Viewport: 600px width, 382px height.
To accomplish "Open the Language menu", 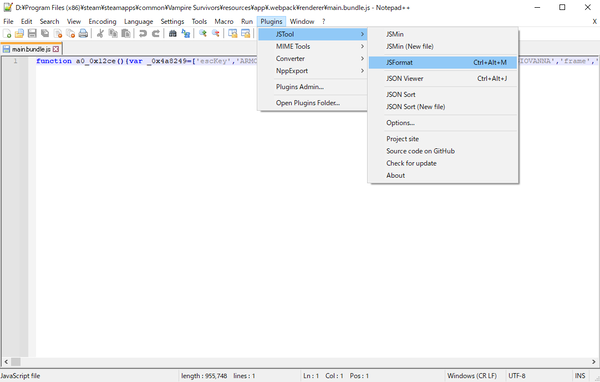I will [138, 21].
